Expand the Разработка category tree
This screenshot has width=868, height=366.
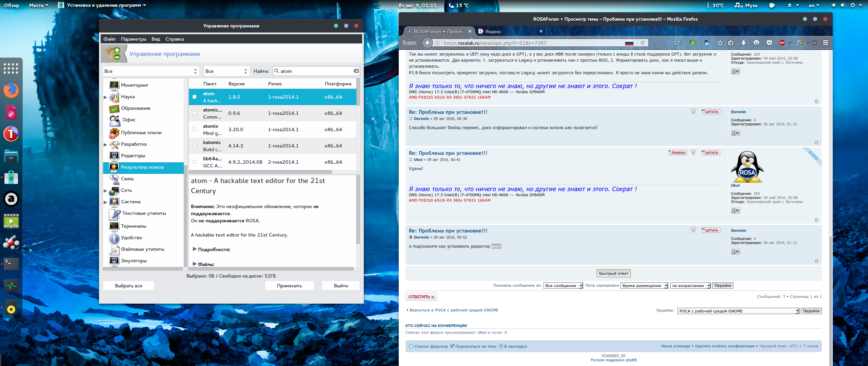105,145
